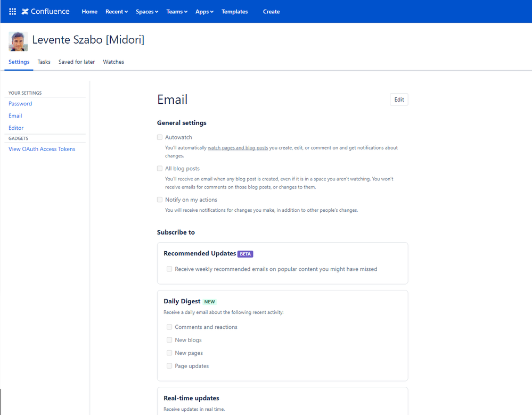Viewport: 532px width, 415px height.
Task: Open Templates from the navigation bar
Action: (234, 12)
